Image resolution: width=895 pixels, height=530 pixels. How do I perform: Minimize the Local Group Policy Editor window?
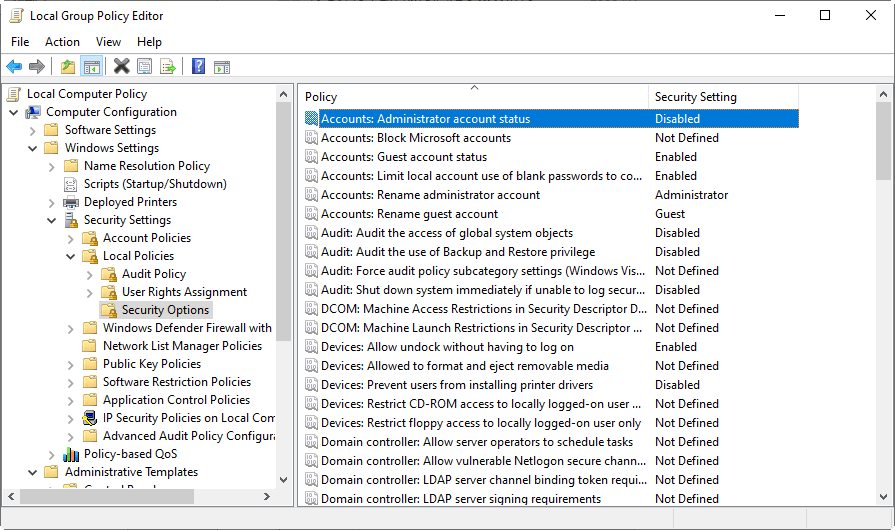(780, 15)
